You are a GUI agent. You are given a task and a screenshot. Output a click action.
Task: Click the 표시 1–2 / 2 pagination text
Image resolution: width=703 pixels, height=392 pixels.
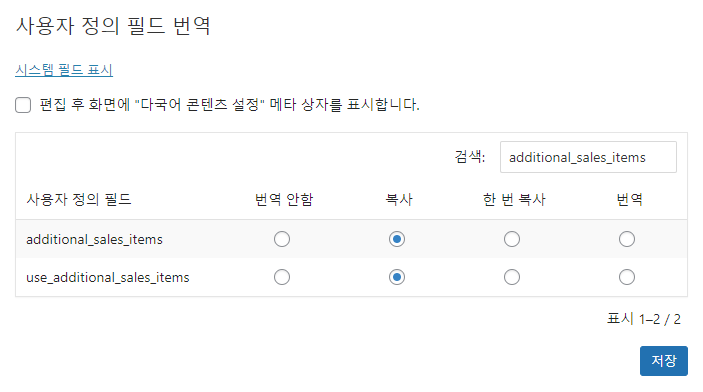pyautogui.click(x=644, y=319)
